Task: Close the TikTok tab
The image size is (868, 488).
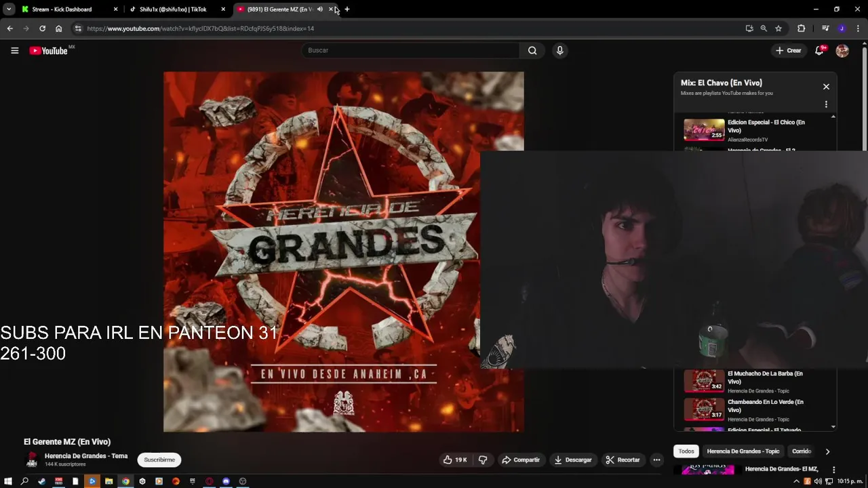Action: pyautogui.click(x=223, y=9)
